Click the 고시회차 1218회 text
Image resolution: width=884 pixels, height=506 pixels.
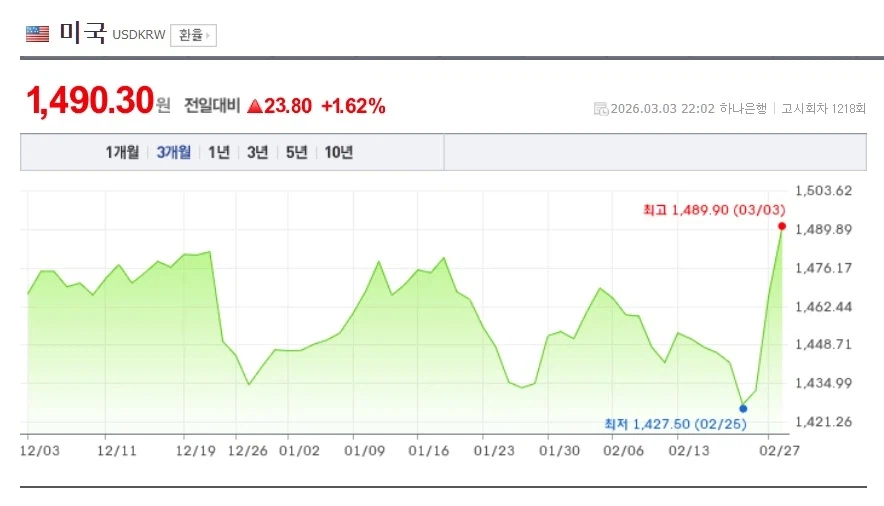coord(823,108)
